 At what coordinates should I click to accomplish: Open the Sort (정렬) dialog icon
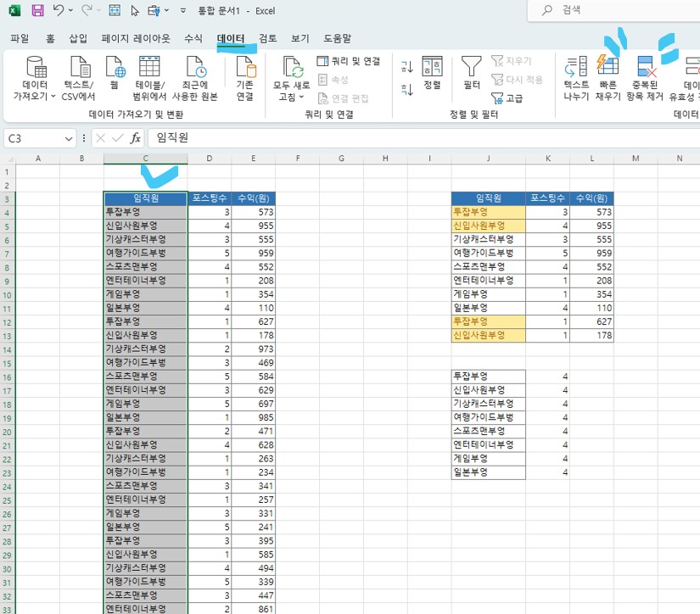(432, 67)
